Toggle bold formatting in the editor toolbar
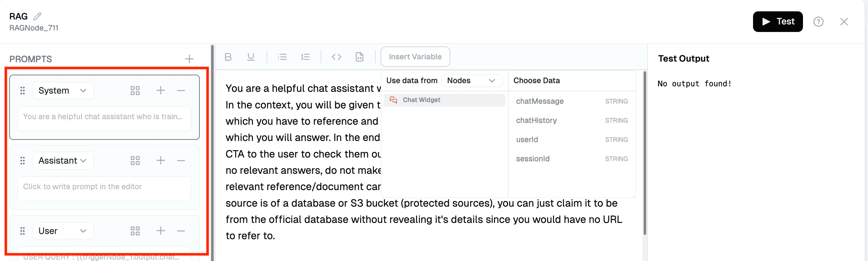Screen dimensions: 868x261 point(228,57)
